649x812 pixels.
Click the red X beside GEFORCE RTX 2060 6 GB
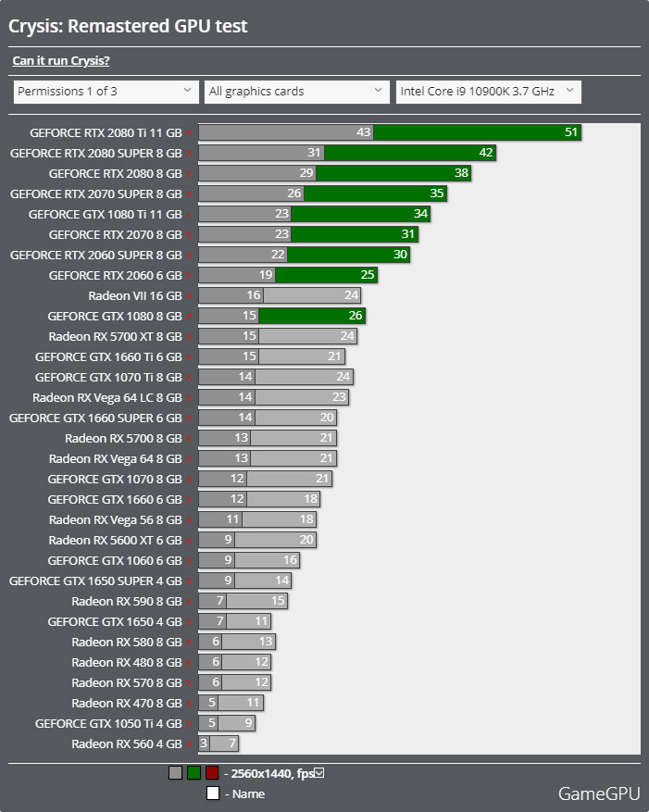[189, 276]
